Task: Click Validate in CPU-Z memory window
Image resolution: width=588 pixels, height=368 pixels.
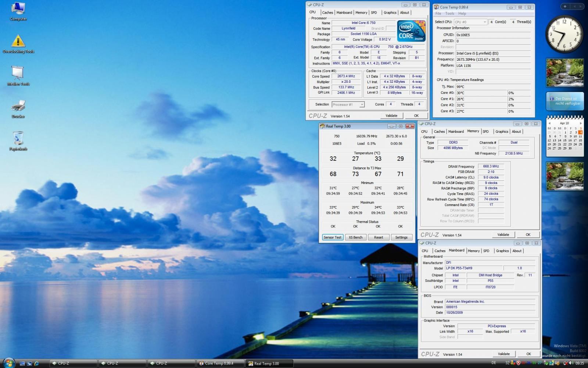Action: pos(503,235)
